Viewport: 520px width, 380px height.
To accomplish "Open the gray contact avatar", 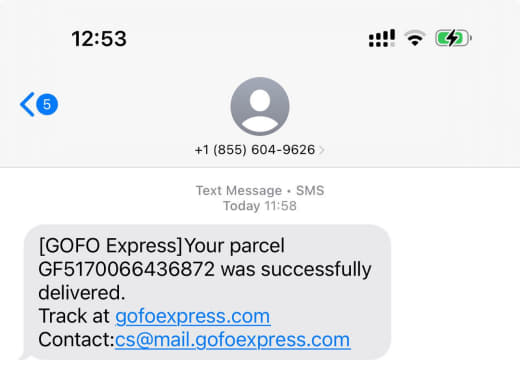I will click(260, 106).
